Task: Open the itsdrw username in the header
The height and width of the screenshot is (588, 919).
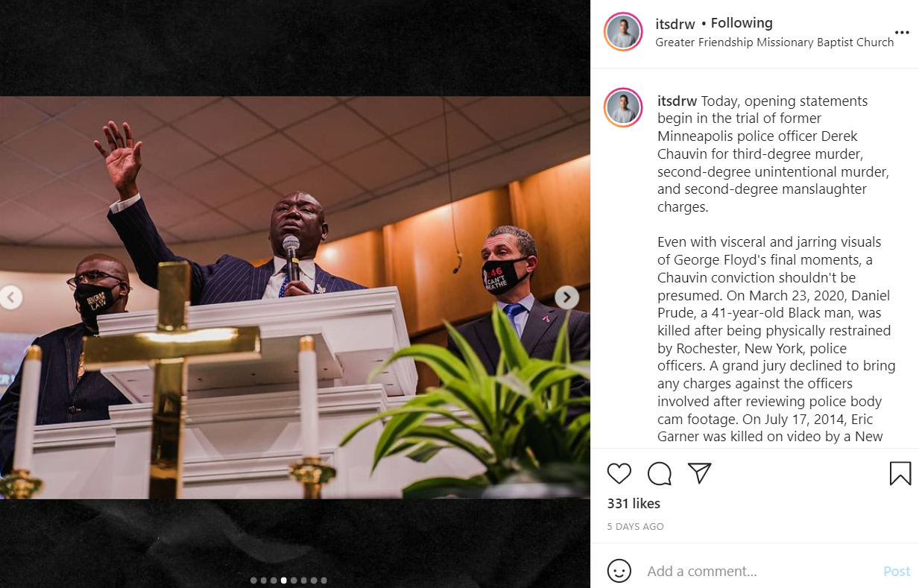Action: [675, 23]
